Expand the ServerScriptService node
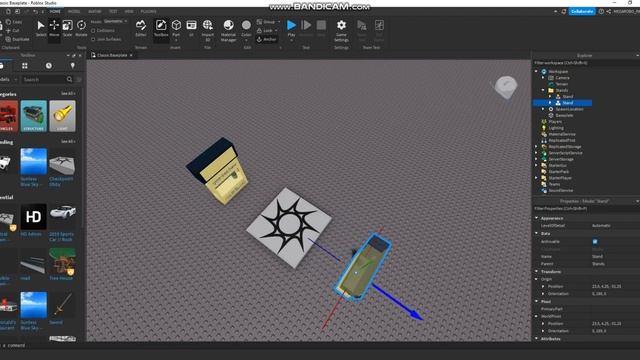This screenshot has width=640, height=360. click(x=536, y=153)
